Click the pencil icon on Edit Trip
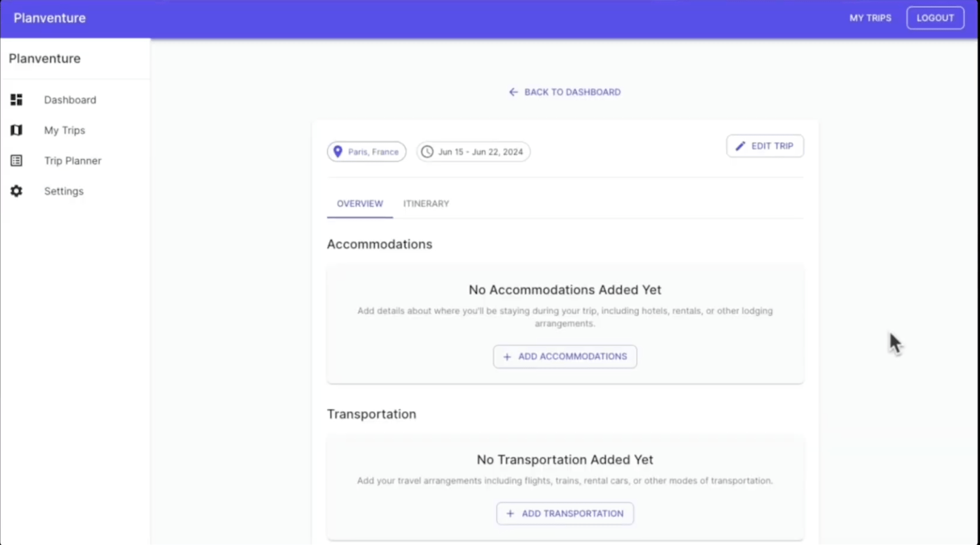This screenshot has height=545, width=980. (740, 146)
